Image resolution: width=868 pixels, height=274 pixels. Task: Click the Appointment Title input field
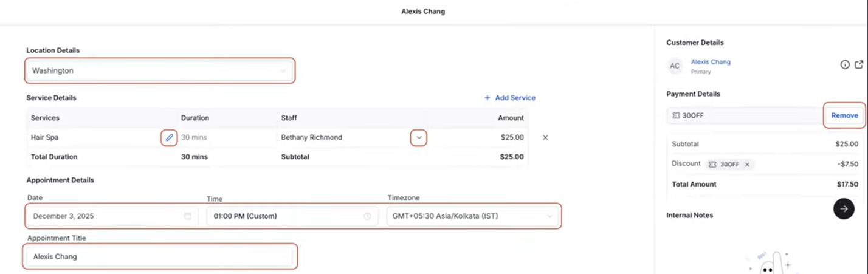161,256
